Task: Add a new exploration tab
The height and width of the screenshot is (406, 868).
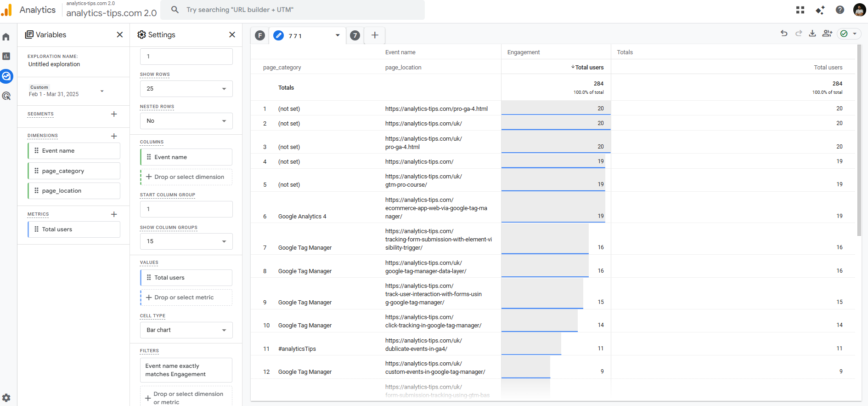Action: click(375, 35)
